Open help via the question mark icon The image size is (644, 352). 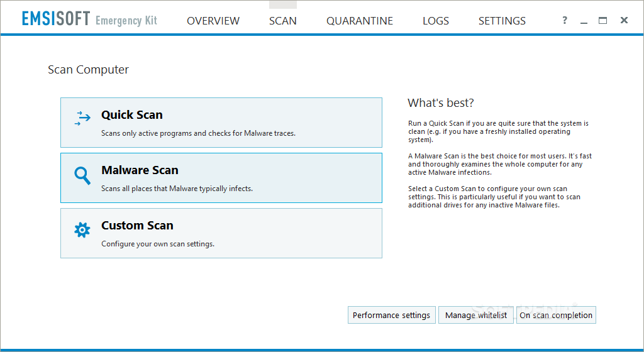click(565, 20)
